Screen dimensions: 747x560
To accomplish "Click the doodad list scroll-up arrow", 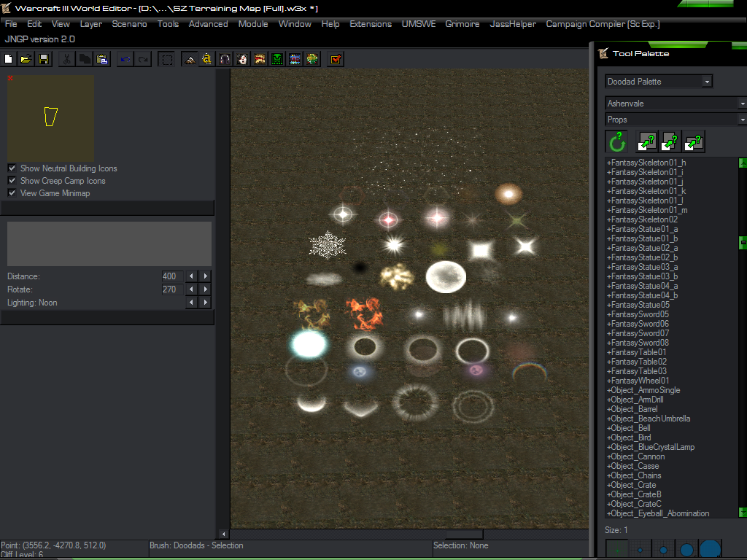I will (743, 163).
